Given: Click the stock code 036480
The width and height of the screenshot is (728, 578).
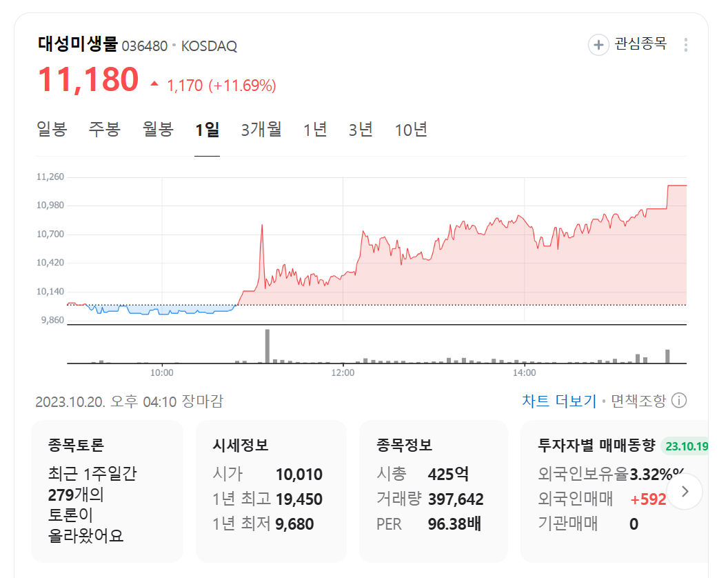Looking at the screenshot, I should (x=145, y=46).
